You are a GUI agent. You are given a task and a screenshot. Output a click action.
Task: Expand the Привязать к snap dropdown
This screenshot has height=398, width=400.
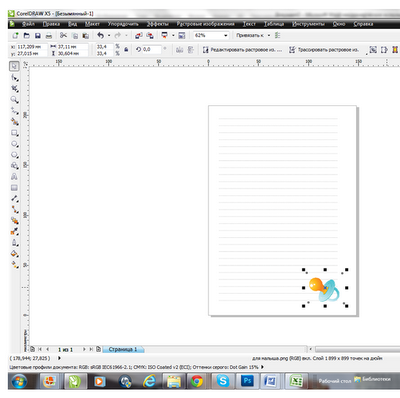[x=253, y=35]
